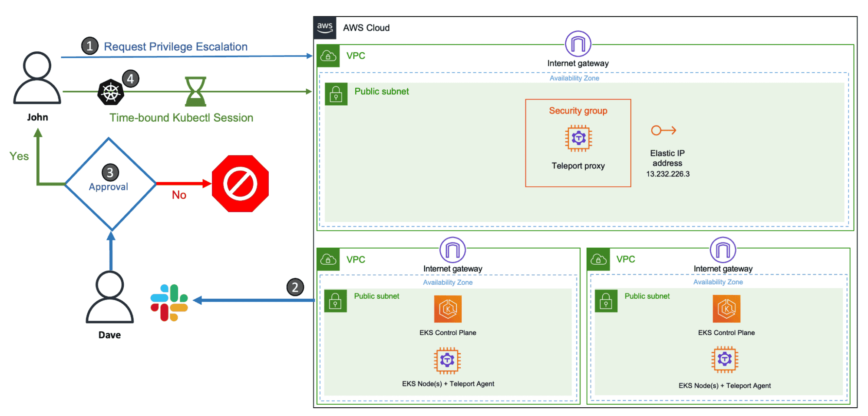Click the lock icon beside the top Public subnet label
The width and height of the screenshot is (868, 416).
point(336,94)
